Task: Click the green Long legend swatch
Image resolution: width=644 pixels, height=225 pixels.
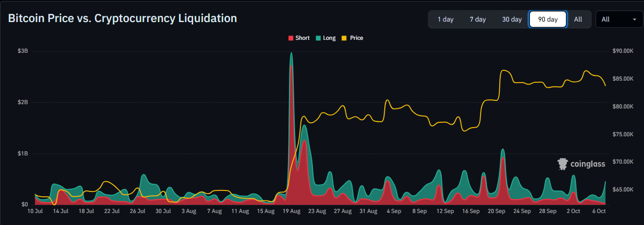Action: pyautogui.click(x=318, y=38)
